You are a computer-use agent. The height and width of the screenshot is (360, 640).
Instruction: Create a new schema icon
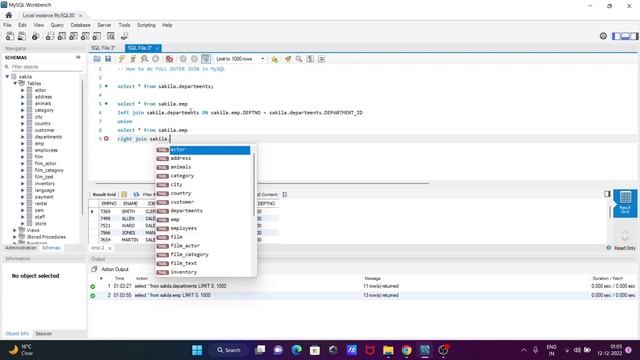click(49, 36)
